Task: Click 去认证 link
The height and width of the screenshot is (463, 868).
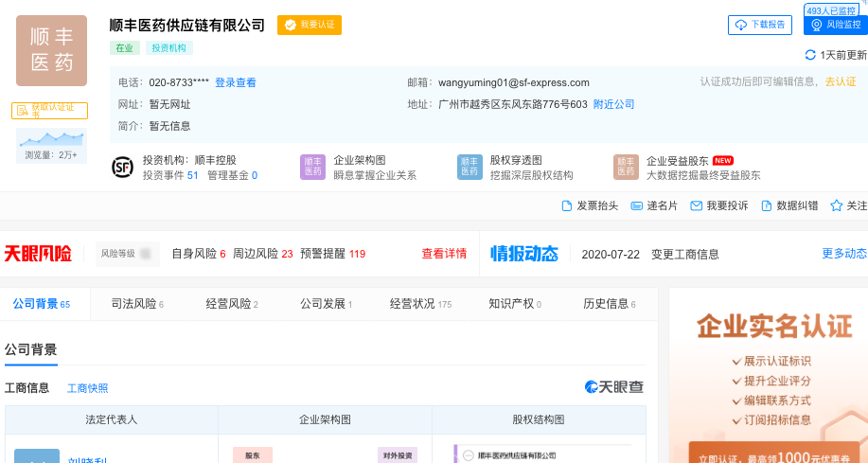Action: tap(841, 81)
